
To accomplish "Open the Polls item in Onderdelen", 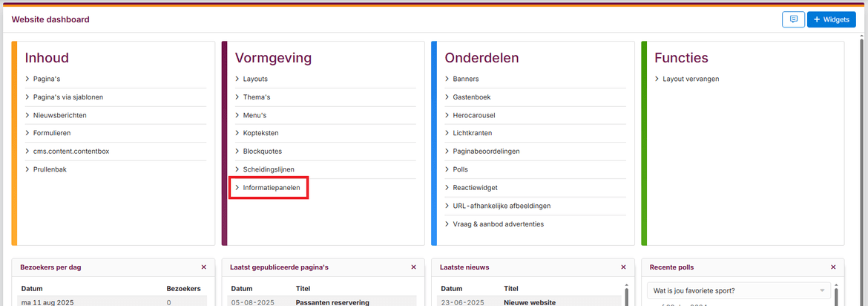I will coord(461,169).
